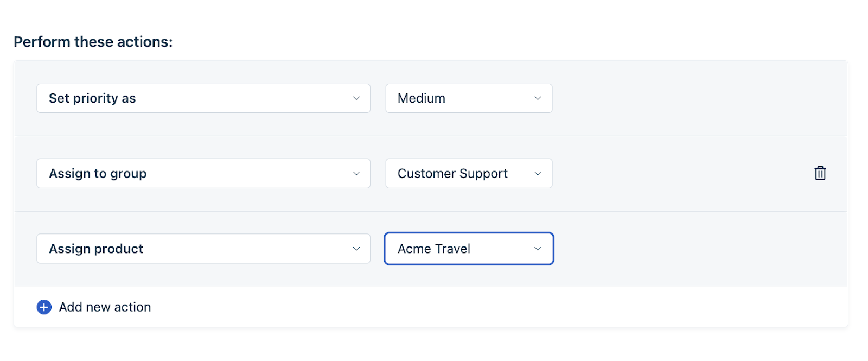Click the chevron in Assign to group
This screenshot has height=361, width=868.
(356, 174)
